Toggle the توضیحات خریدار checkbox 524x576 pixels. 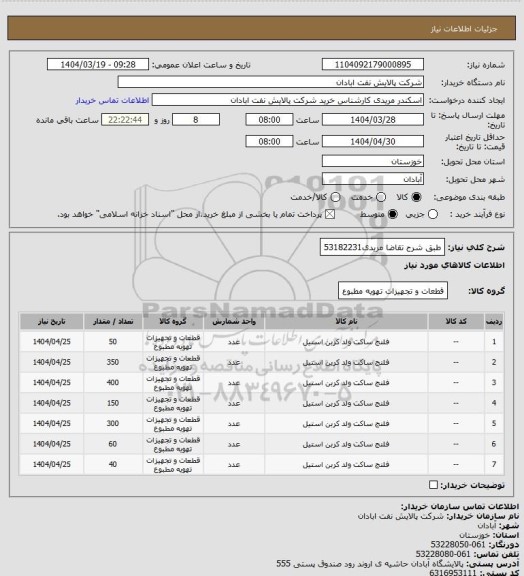click(433, 485)
